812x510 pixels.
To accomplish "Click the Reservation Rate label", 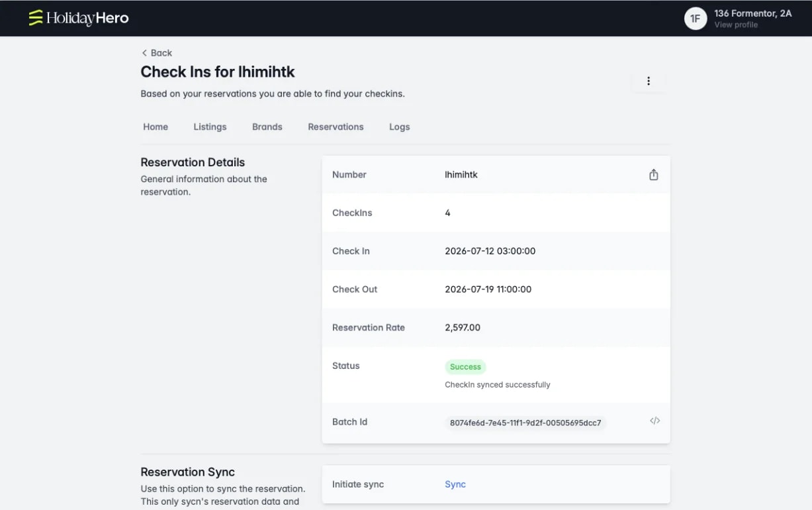I will coord(369,327).
